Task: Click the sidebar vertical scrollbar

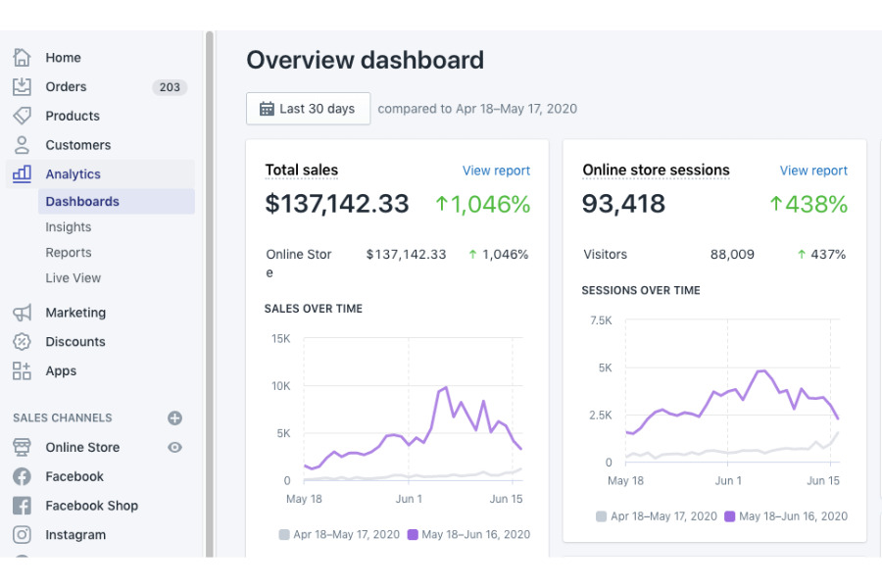Action: coord(209,294)
